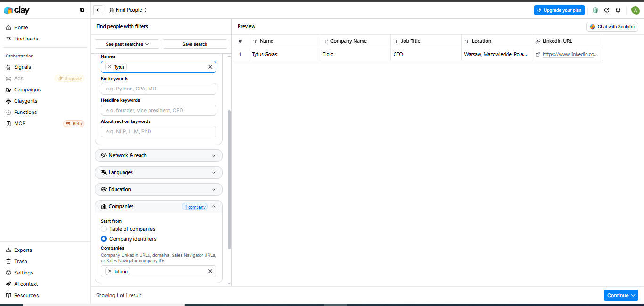Open MCP in sidebar
Viewport: 644px width, 306px height.
(20, 123)
